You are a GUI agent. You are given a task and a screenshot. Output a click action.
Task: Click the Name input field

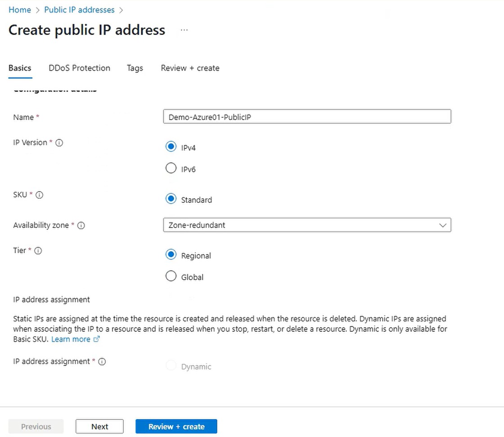pos(307,117)
